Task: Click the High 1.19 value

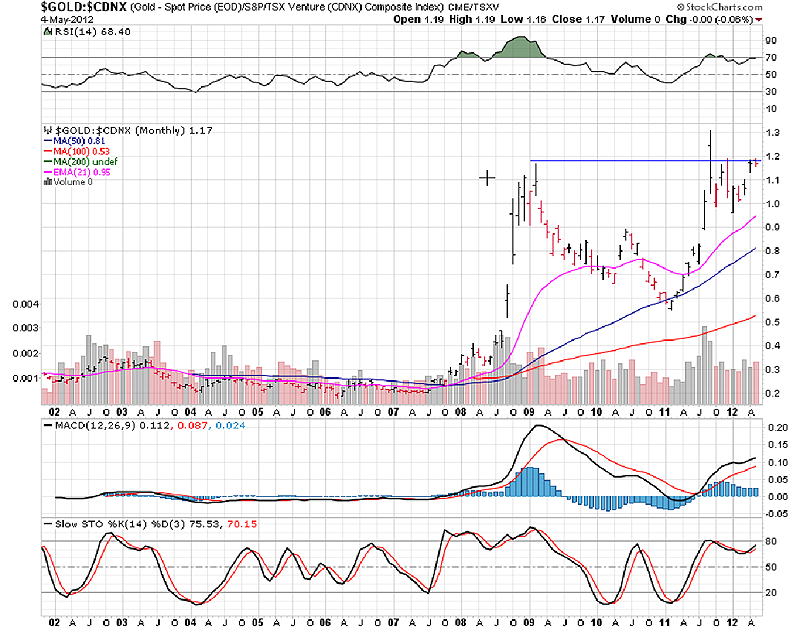Action: coord(472,19)
